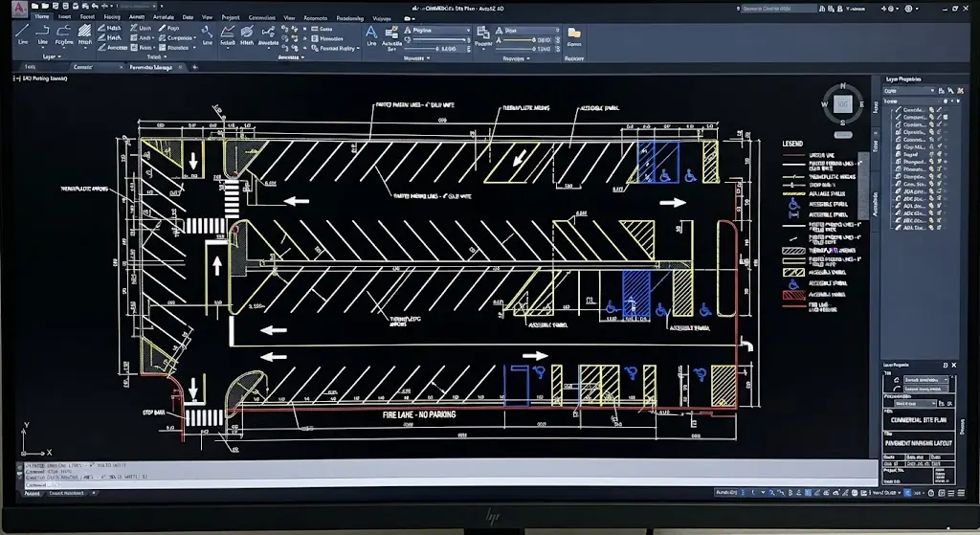Switch to the Project ribbon tab
The width and height of the screenshot is (980, 535).
231,17
